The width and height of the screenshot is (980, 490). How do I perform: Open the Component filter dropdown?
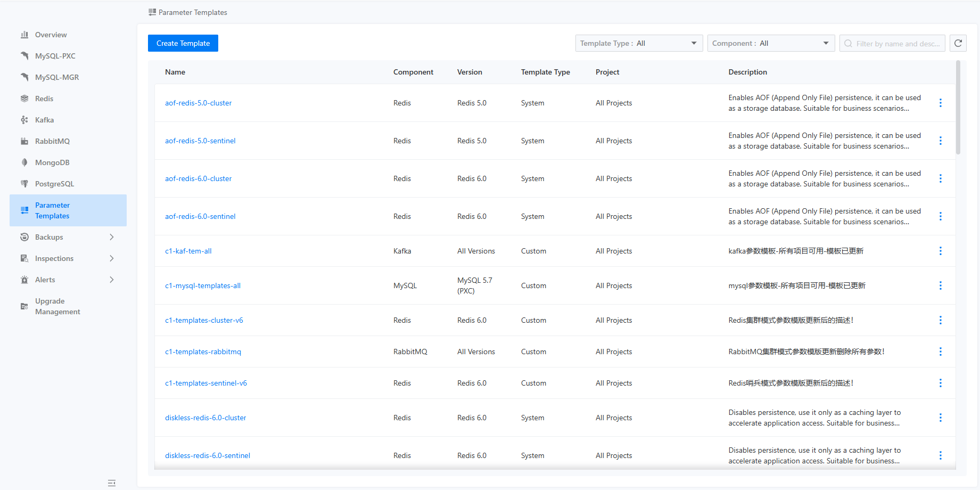pyautogui.click(x=770, y=43)
